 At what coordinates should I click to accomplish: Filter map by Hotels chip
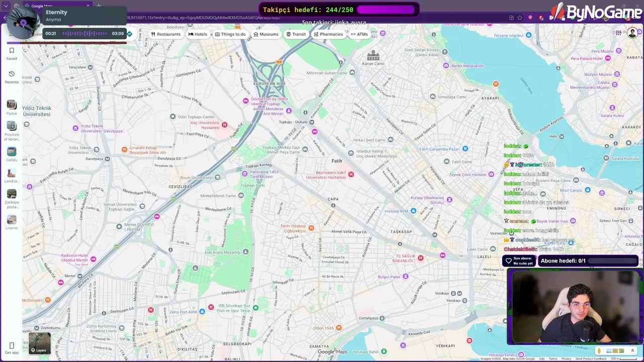[x=198, y=34]
